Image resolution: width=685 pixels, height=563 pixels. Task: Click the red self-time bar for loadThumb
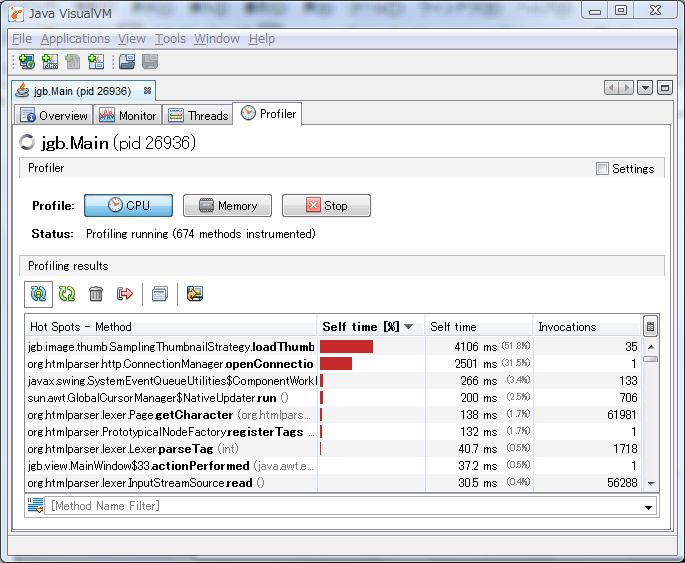346,346
